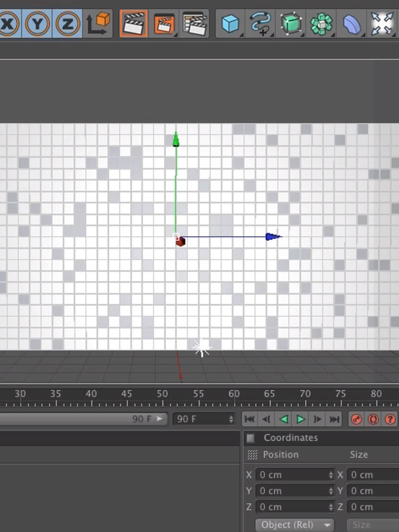399x532 pixels.
Task: Step to the next frame
Action: (317, 419)
